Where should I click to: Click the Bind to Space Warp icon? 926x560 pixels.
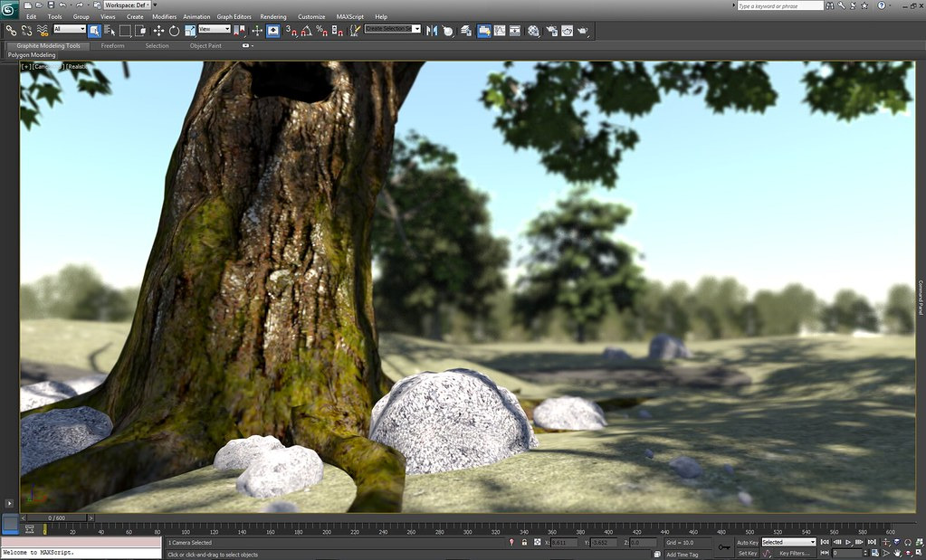[x=42, y=30]
